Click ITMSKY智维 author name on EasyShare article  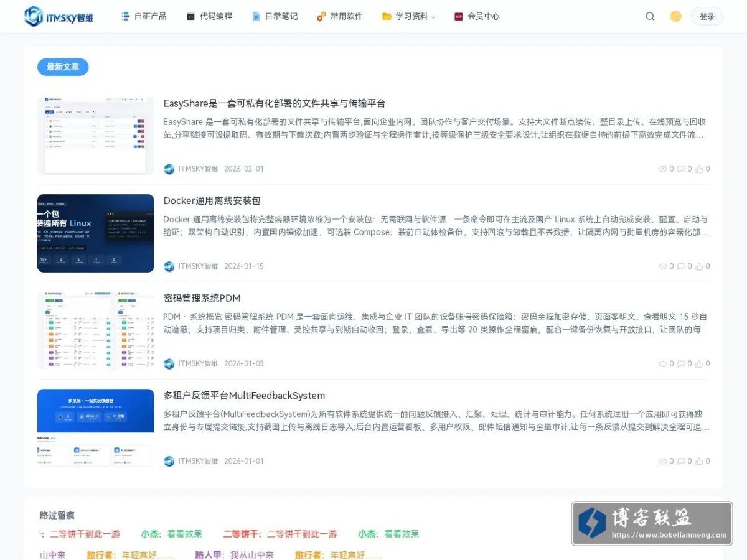click(x=198, y=169)
